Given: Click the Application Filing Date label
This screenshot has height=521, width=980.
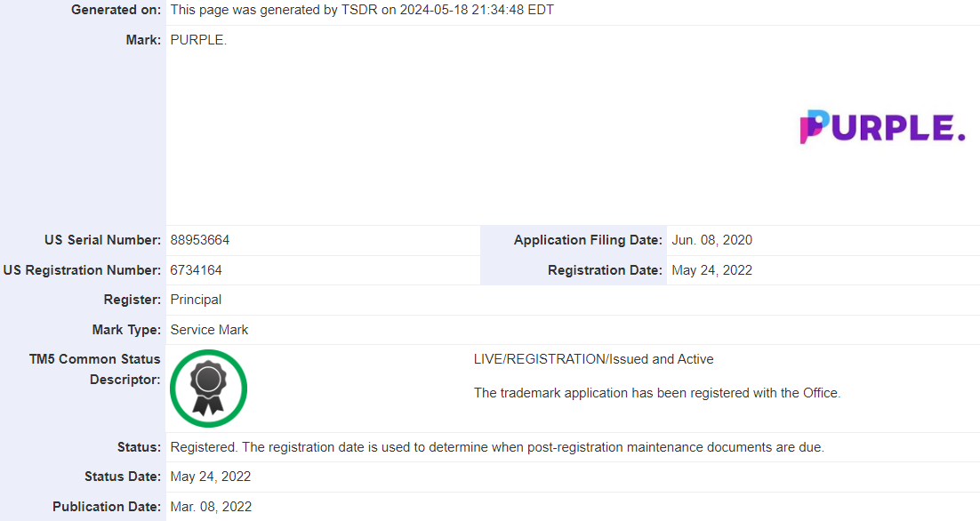Looking at the screenshot, I should point(588,240).
